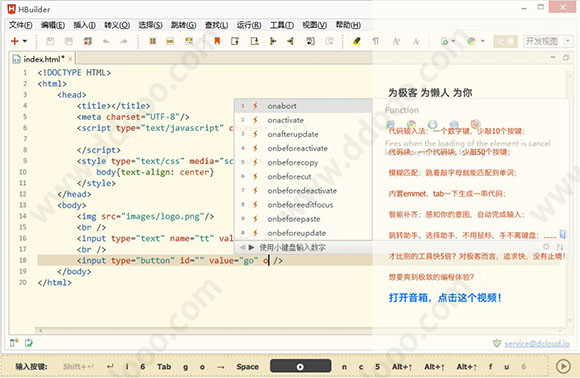The height and width of the screenshot is (378, 580).
Task: Open the 帮助(H) menu
Action: [348, 25]
